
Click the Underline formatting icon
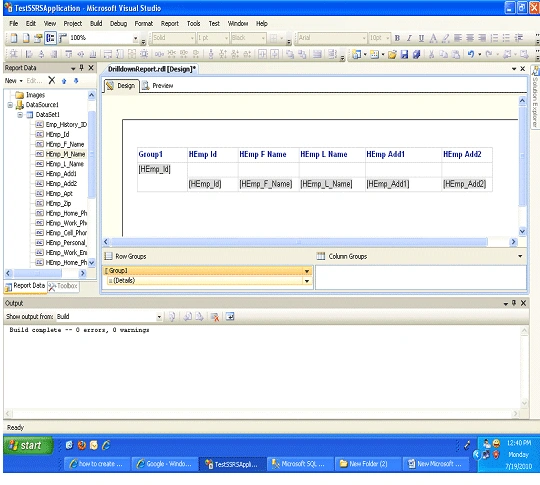coord(421,38)
